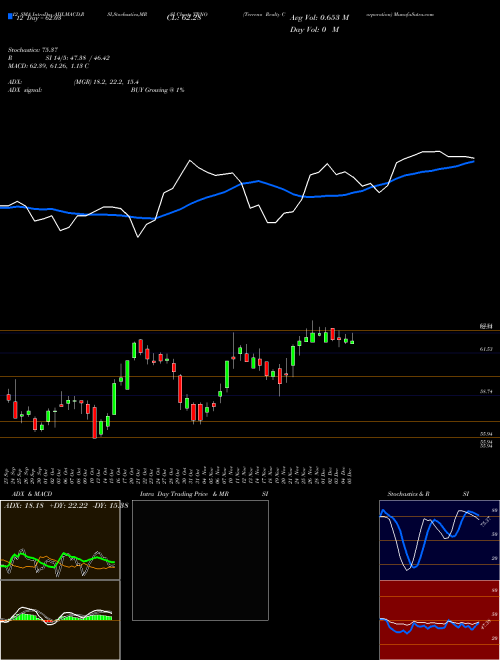
Task: Click the 'Stochastics: 73.37' reading
Action: pyautogui.click(x=32, y=50)
